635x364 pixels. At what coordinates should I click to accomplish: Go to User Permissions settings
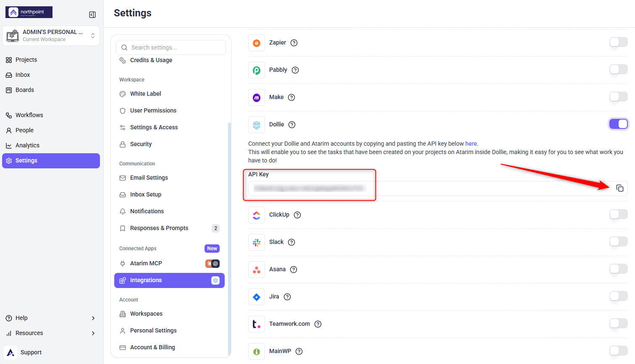coord(169,110)
